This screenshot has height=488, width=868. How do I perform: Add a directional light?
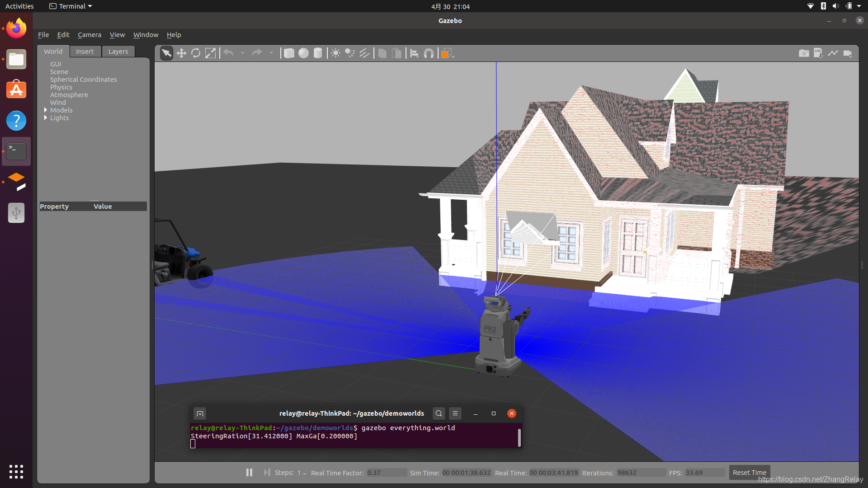point(364,53)
